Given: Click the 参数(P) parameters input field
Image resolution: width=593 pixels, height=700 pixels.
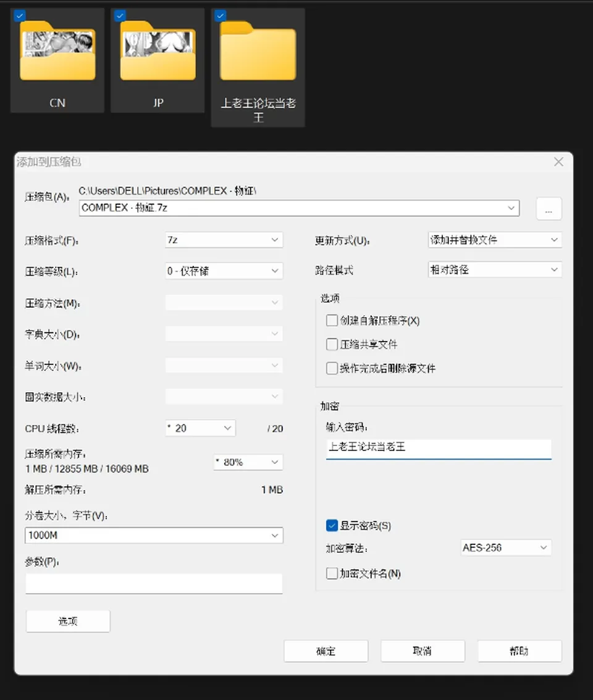Looking at the screenshot, I should [x=154, y=583].
